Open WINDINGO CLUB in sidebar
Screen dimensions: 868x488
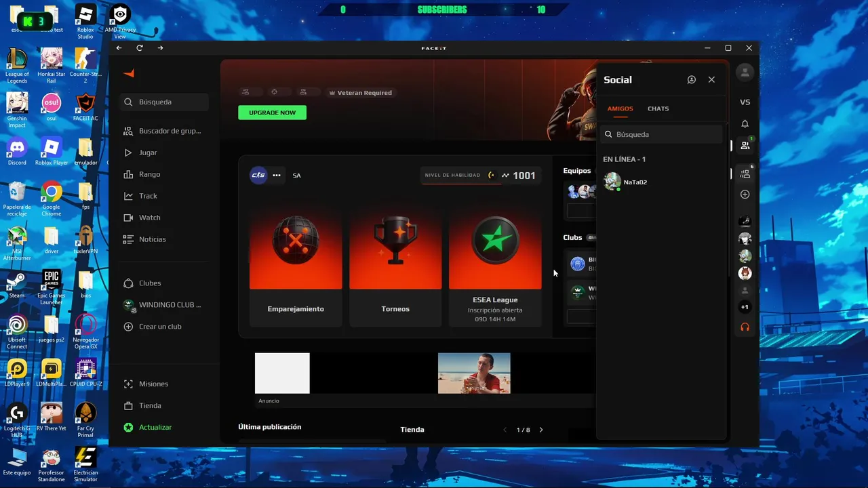coord(163,305)
